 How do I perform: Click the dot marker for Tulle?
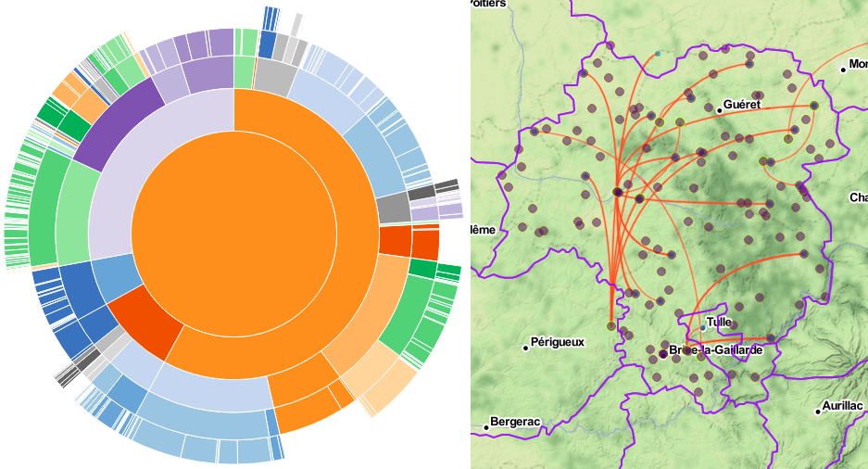pos(703,327)
